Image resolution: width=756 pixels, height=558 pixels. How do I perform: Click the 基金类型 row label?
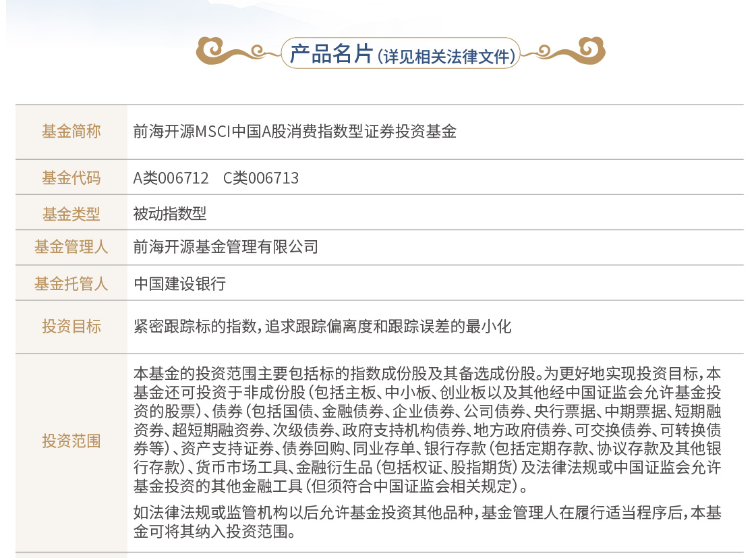(71, 214)
